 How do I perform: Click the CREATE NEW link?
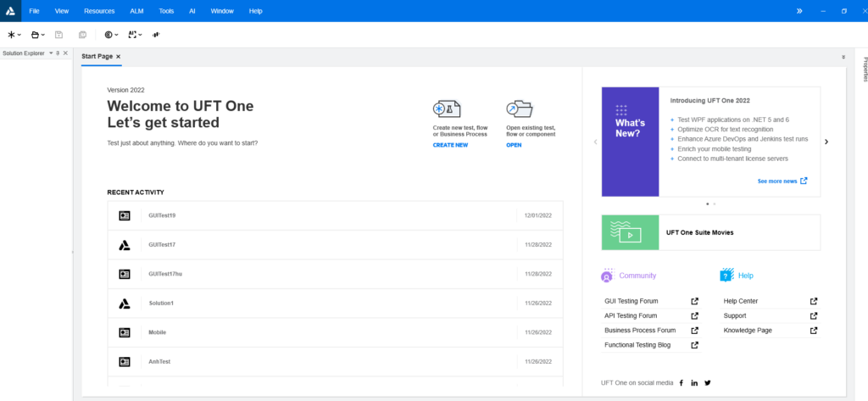click(450, 145)
